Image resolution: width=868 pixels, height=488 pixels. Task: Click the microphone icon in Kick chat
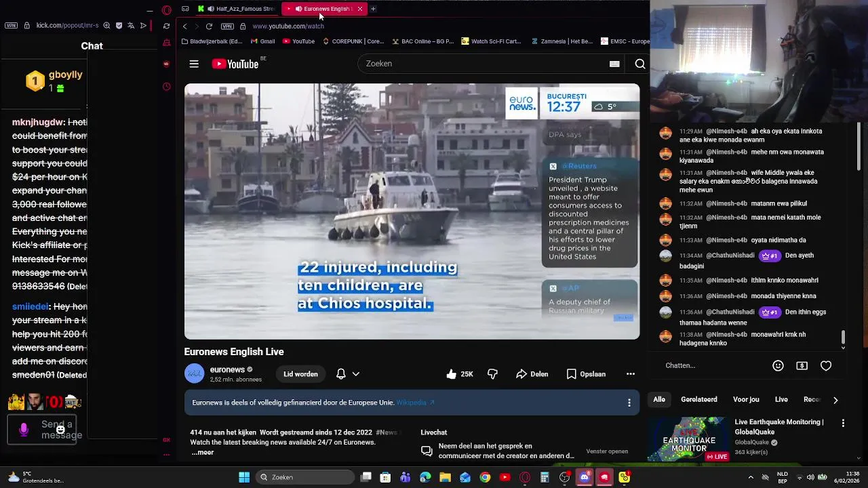pos(24,430)
